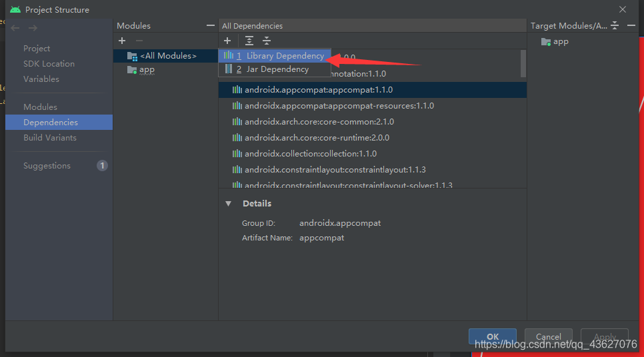Click the Apply button
This screenshot has width=644, height=357.
click(605, 336)
